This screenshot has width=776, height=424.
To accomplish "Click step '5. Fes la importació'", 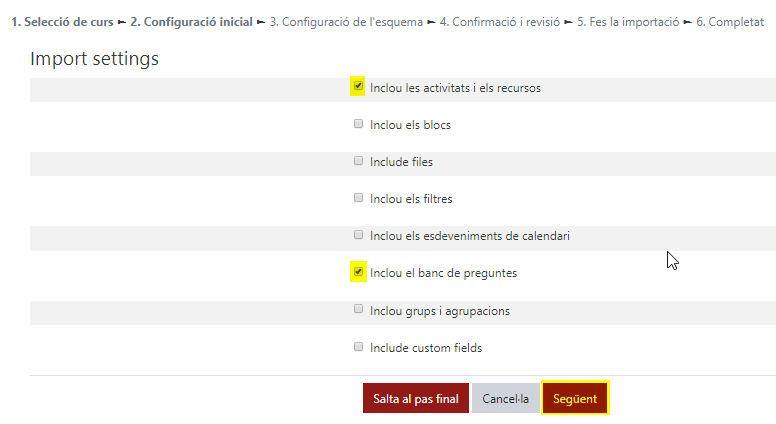I will tap(628, 21).
